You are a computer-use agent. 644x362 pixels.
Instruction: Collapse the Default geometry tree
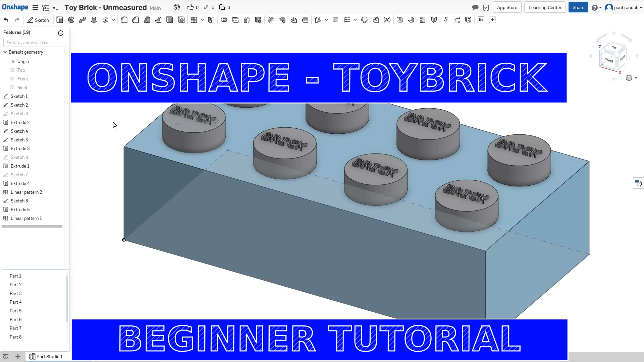5,52
